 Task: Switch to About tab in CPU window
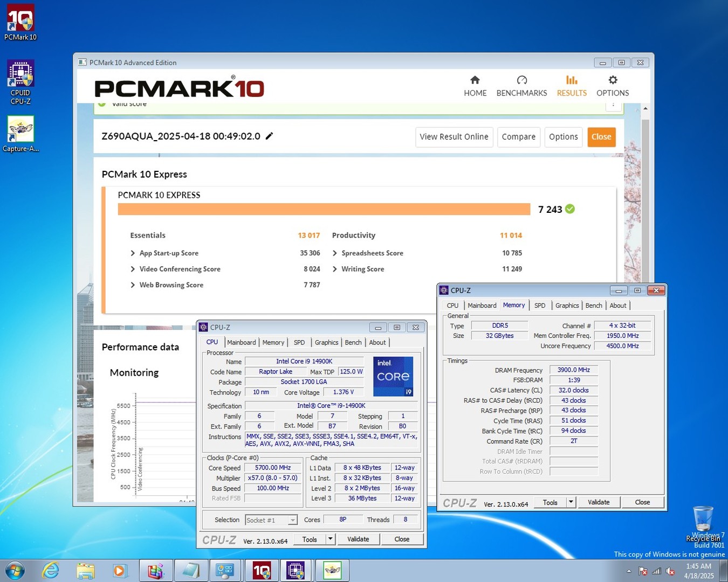point(377,342)
